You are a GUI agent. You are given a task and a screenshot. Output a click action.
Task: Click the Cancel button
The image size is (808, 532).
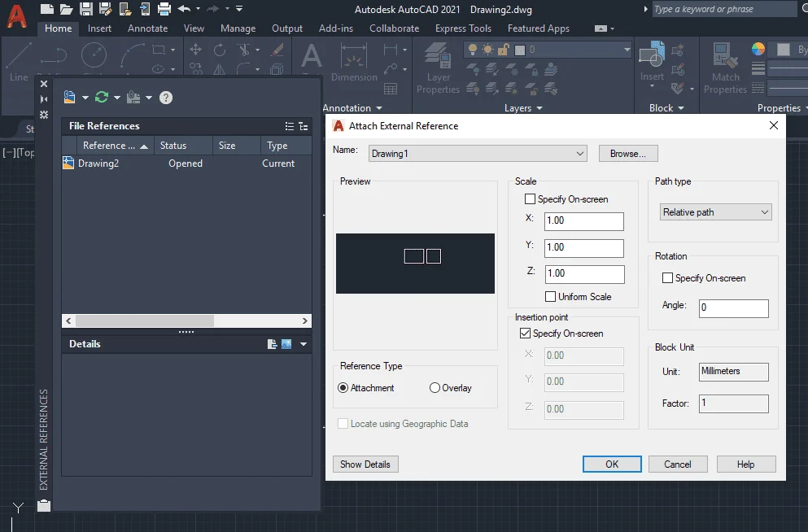pos(678,464)
